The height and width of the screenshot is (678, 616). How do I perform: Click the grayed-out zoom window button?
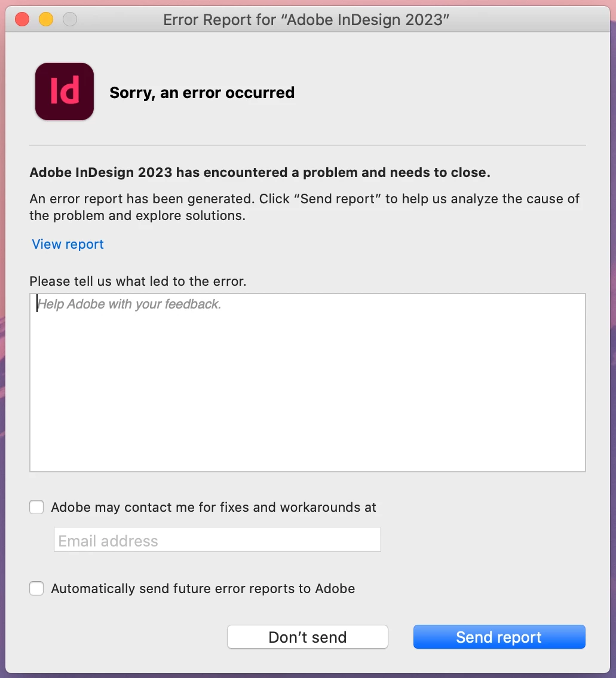pos(70,20)
